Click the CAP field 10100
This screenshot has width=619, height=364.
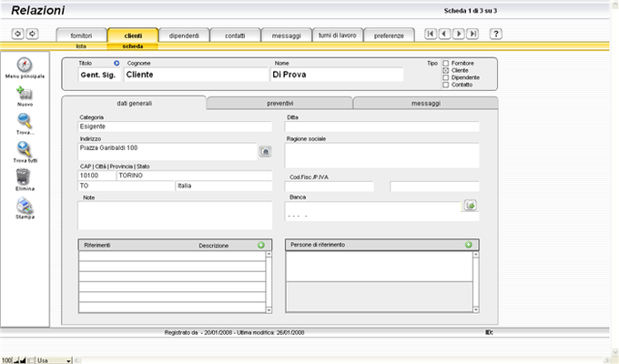pos(96,176)
